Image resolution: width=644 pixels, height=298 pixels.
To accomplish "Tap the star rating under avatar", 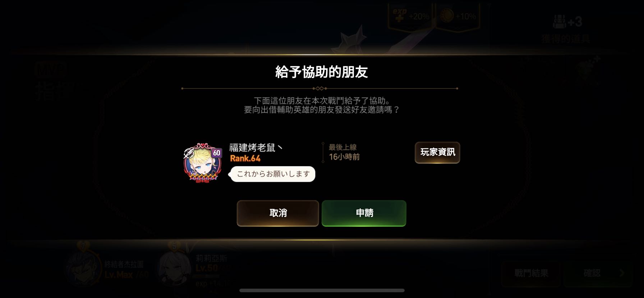I will [x=203, y=177].
